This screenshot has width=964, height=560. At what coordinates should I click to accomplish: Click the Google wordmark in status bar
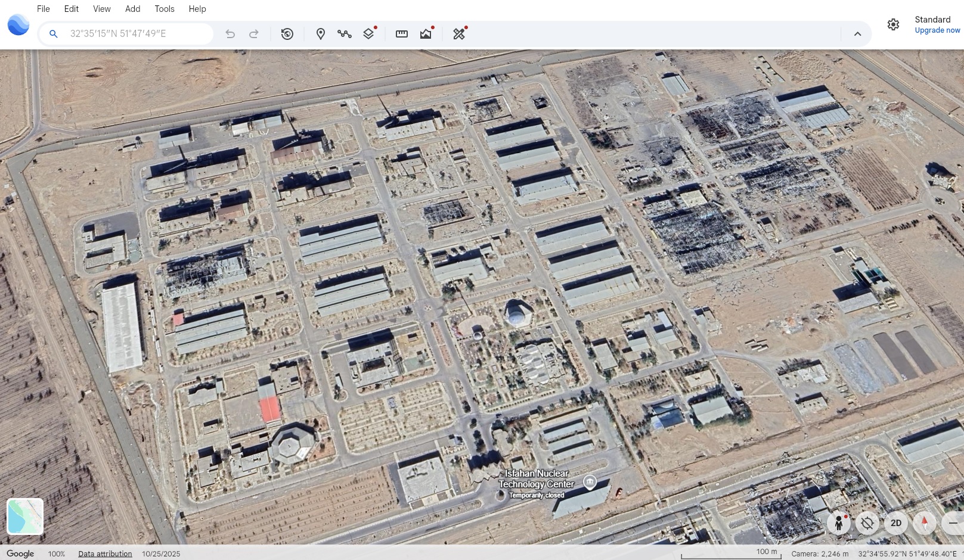point(20,553)
